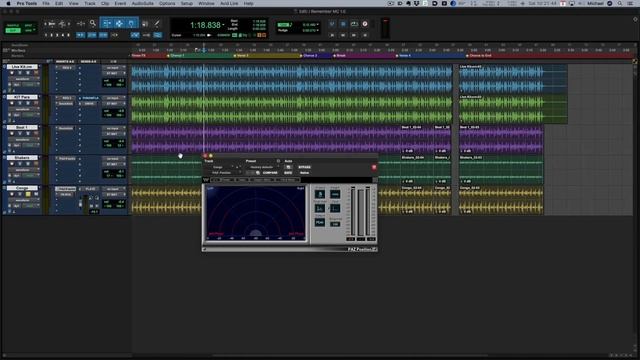
Task: Solo the Beat 1 track
Action: (x=28, y=133)
